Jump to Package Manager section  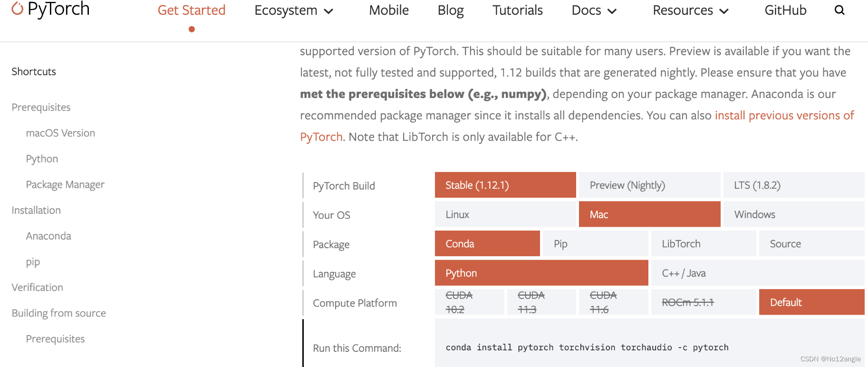pyautogui.click(x=65, y=184)
